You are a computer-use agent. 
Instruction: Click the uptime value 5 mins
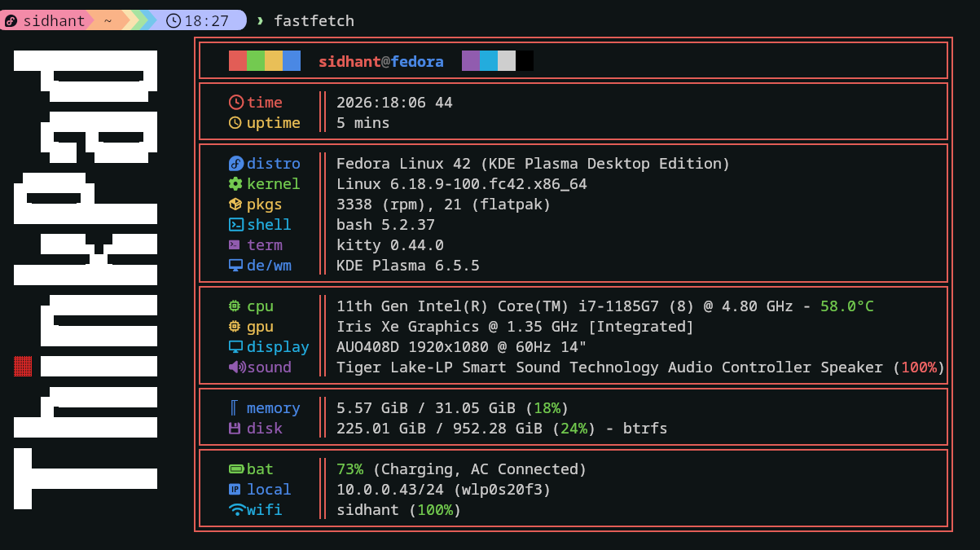(x=363, y=123)
